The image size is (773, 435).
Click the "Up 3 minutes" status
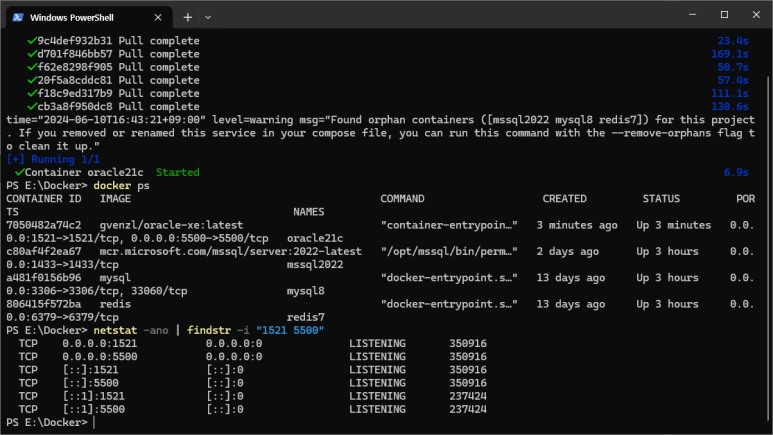point(673,225)
